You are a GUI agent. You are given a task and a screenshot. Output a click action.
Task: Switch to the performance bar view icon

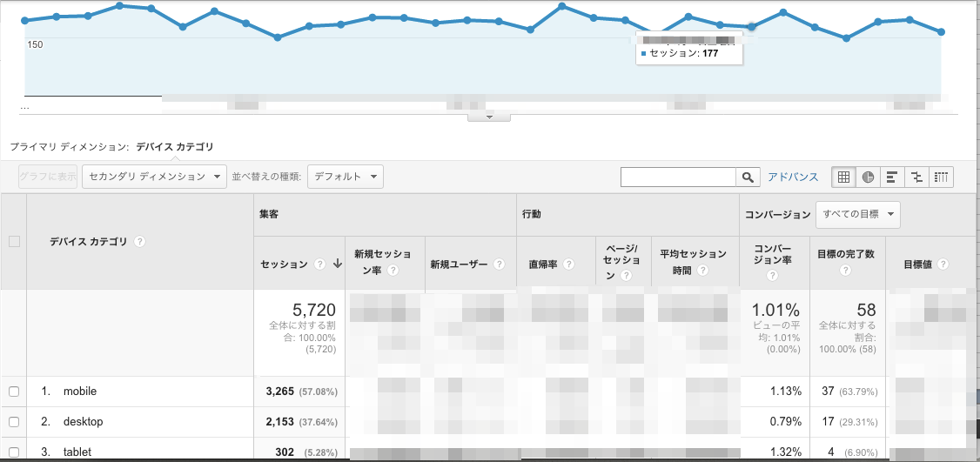(x=892, y=177)
